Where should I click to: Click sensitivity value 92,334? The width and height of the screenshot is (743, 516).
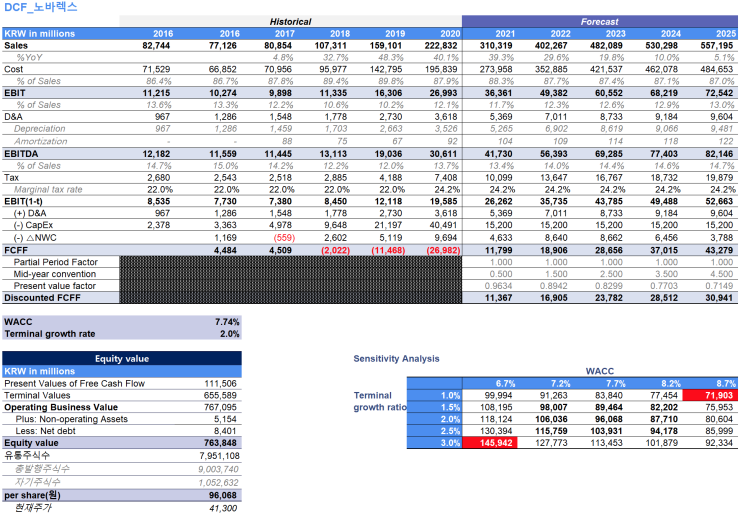719,443
